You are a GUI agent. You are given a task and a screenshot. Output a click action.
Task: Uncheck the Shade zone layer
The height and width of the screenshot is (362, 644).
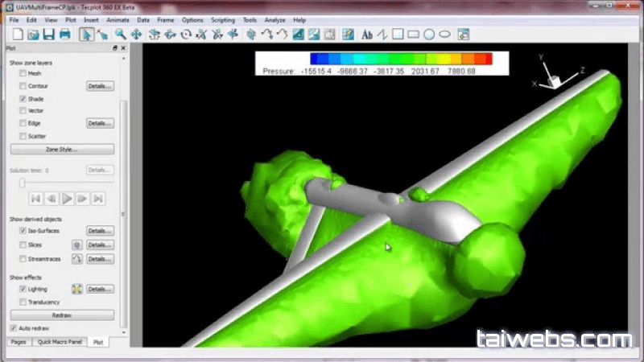point(23,98)
